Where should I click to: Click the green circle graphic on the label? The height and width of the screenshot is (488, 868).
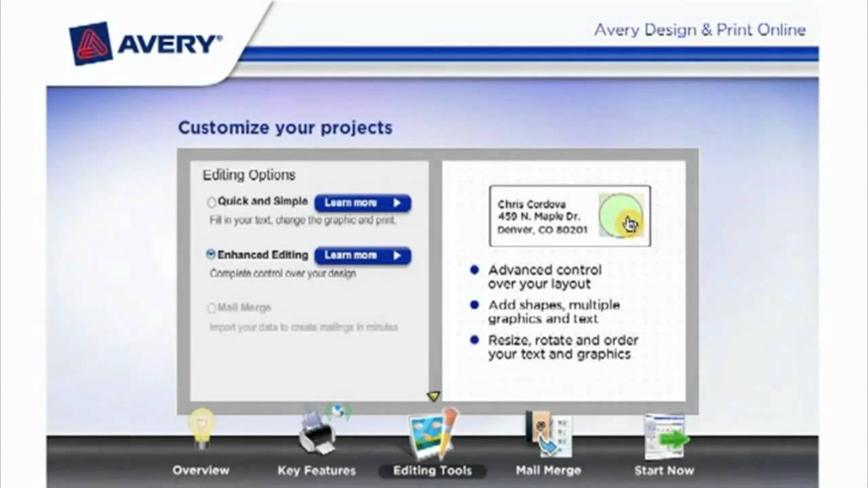coord(620,215)
